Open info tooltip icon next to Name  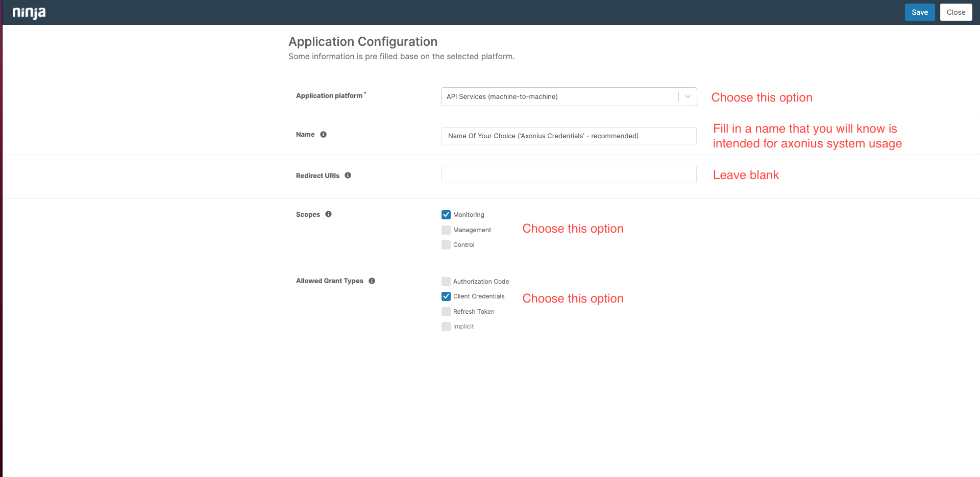[323, 135]
